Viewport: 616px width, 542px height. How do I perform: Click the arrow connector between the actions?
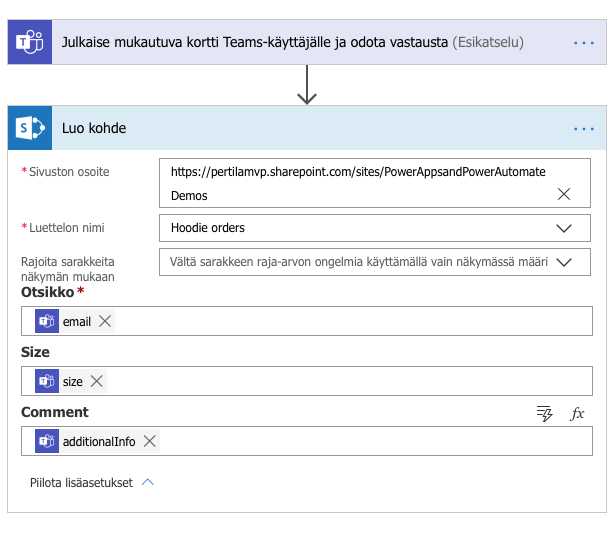point(307,86)
